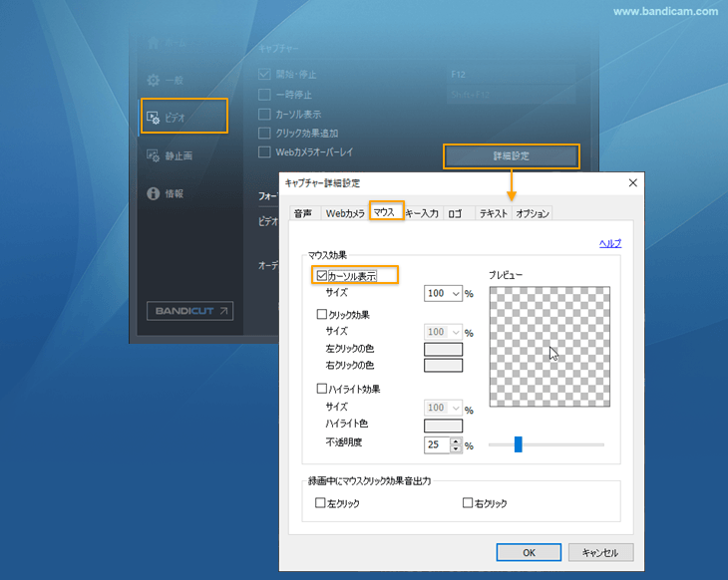Click the 不透明度 value field showing 25
Image resolution: width=728 pixels, height=580 pixels.
[437, 445]
